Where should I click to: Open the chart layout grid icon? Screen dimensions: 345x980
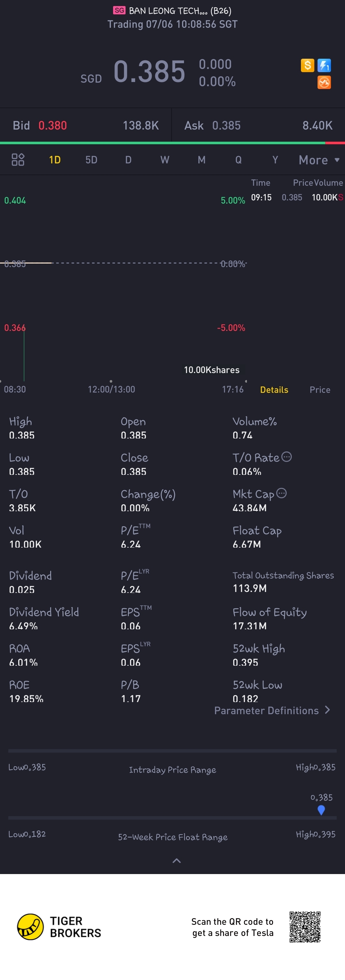(x=18, y=160)
